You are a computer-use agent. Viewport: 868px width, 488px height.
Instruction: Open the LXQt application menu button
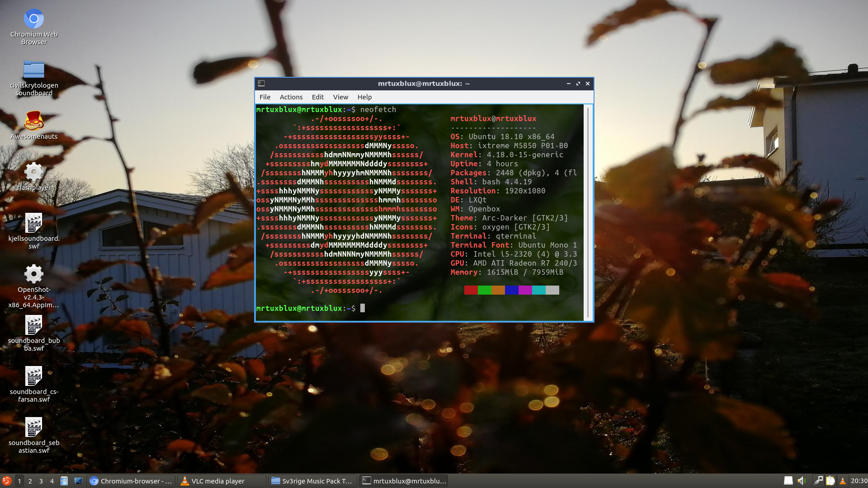pos(6,481)
